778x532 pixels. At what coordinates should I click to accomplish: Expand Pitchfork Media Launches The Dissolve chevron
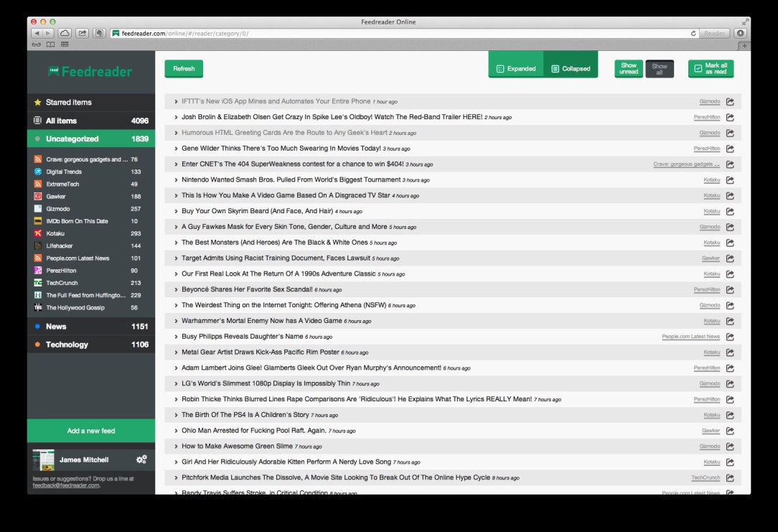click(176, 478)
